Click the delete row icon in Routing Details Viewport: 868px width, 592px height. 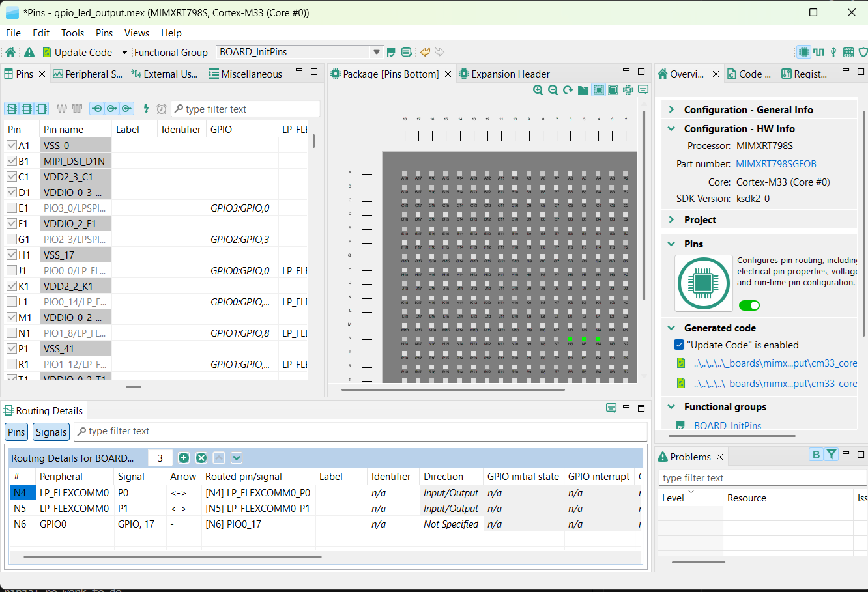[201, 458]
